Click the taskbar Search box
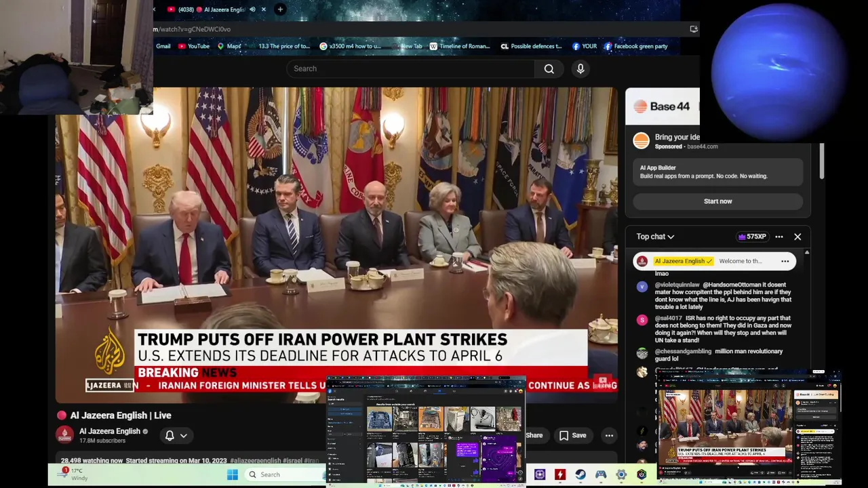This screenshot has width=868, height=488. pyautogui.click(x=285, y=474)
